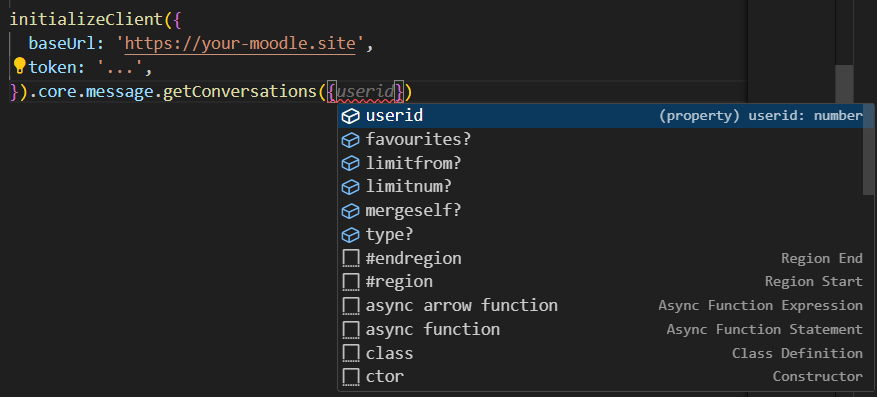Click the cube icon beside mergeself?
This screenshot has height=397, width=877.
point(350,211)
